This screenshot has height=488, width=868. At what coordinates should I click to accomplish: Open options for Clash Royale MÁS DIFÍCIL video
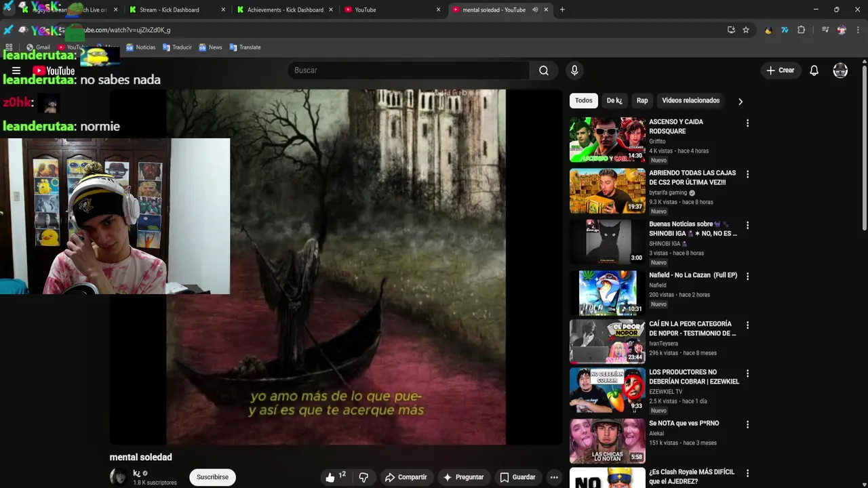point(747,473)
